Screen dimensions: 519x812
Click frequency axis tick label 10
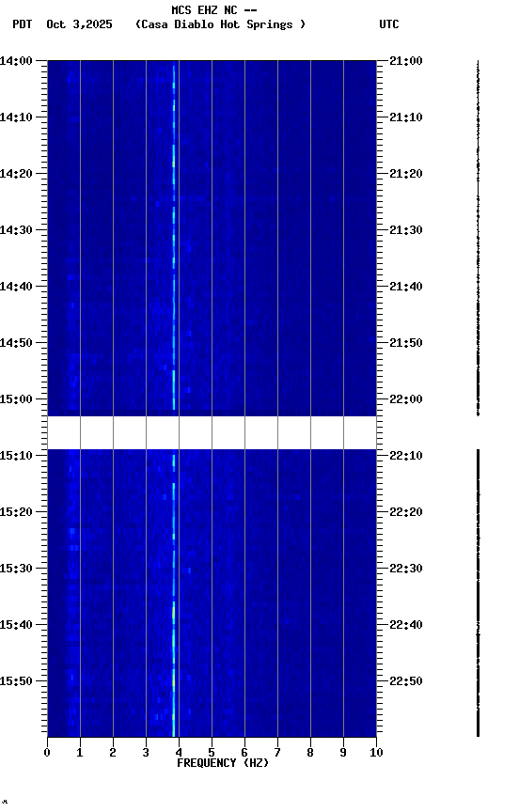376,753
